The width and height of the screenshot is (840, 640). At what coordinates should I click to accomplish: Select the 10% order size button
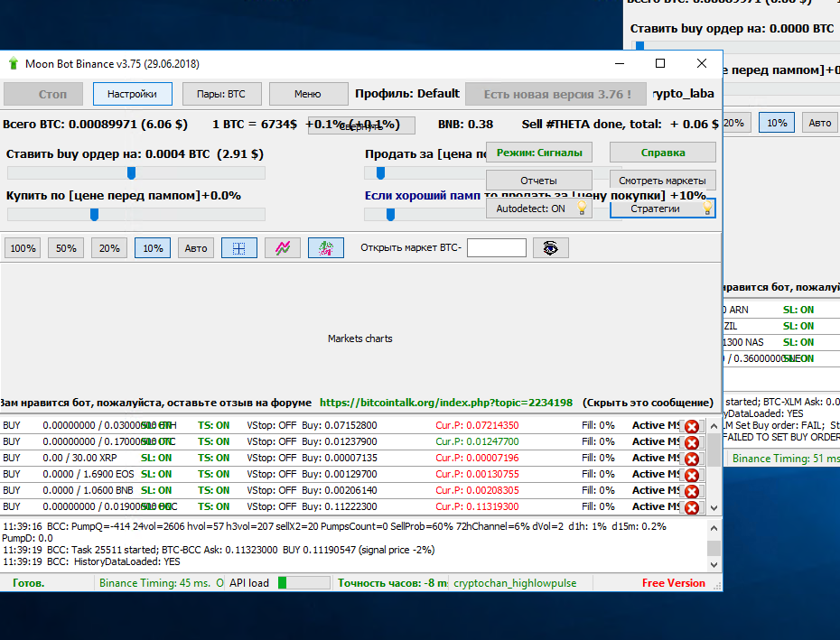[x=153, y=248]
